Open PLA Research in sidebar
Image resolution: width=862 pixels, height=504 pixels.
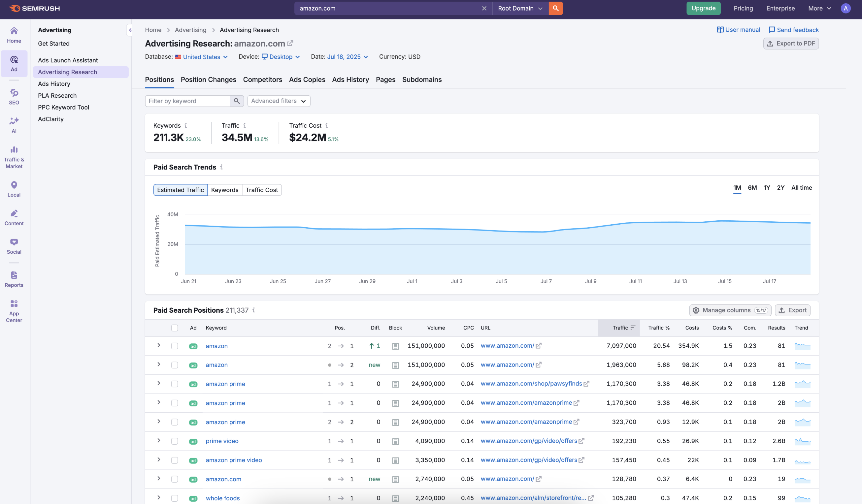tap(57, 95)
